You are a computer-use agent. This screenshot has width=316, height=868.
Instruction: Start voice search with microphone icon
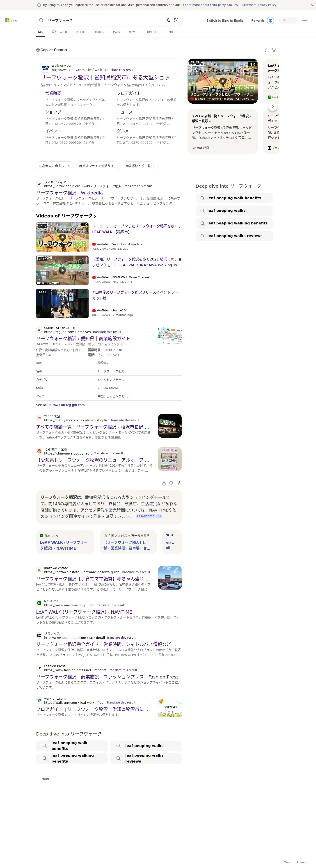coord(168,20)
